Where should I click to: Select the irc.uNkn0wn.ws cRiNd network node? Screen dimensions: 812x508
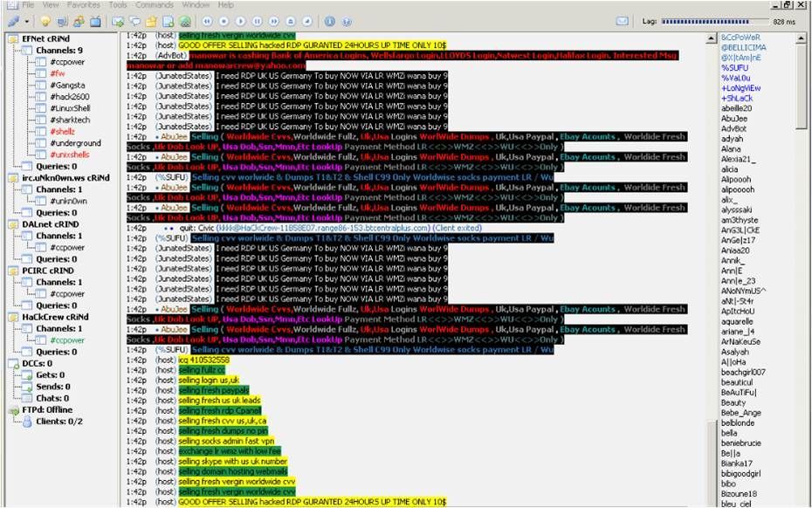[x=65, y=177]
